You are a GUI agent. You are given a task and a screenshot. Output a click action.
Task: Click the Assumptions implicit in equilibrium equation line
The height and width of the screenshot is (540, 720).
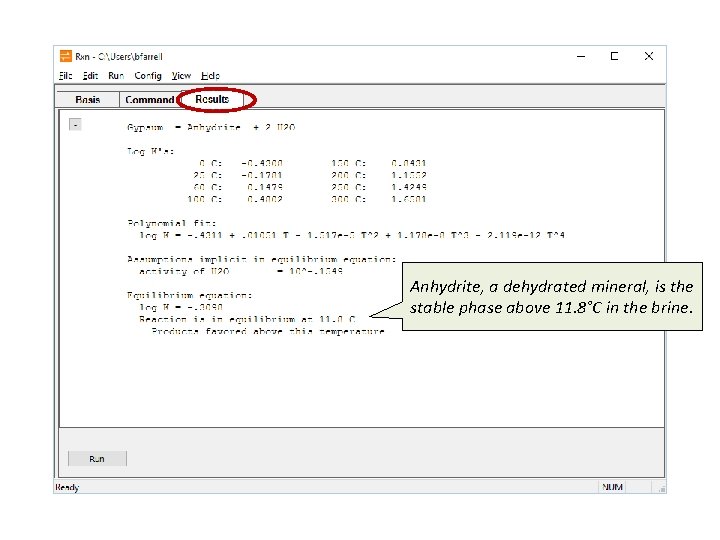coord(261,259)
